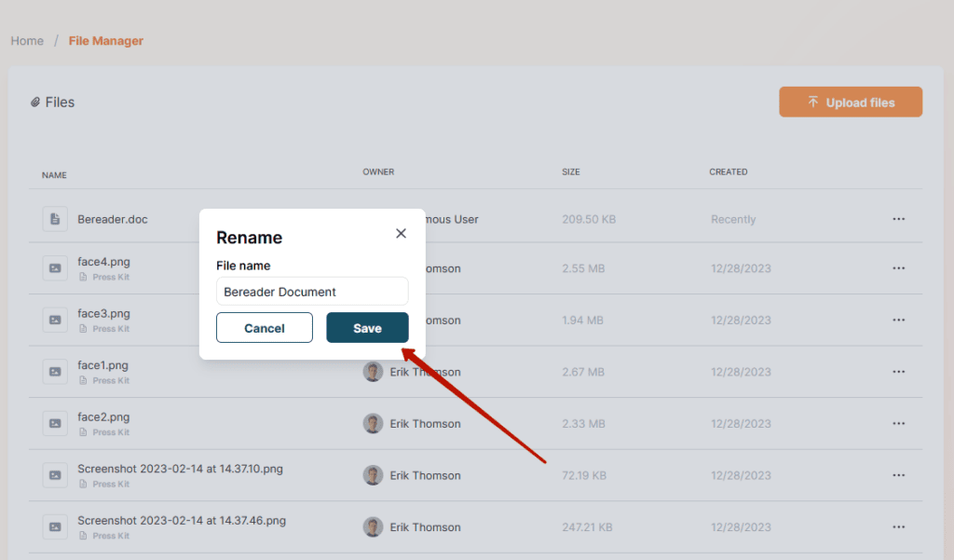Viewport: 954px width, 560px height.
Task: Click Cancel in the Rename dialog
Action: pos(265,328)
